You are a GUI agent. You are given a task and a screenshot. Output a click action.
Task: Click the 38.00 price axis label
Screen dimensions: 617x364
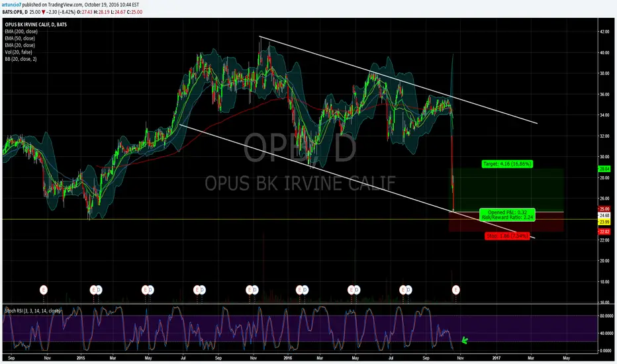(x=604, y=73)
